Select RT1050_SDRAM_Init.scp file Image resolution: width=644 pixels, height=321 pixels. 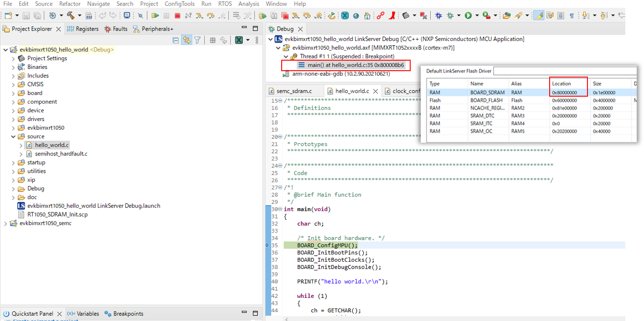click(52, 214)
